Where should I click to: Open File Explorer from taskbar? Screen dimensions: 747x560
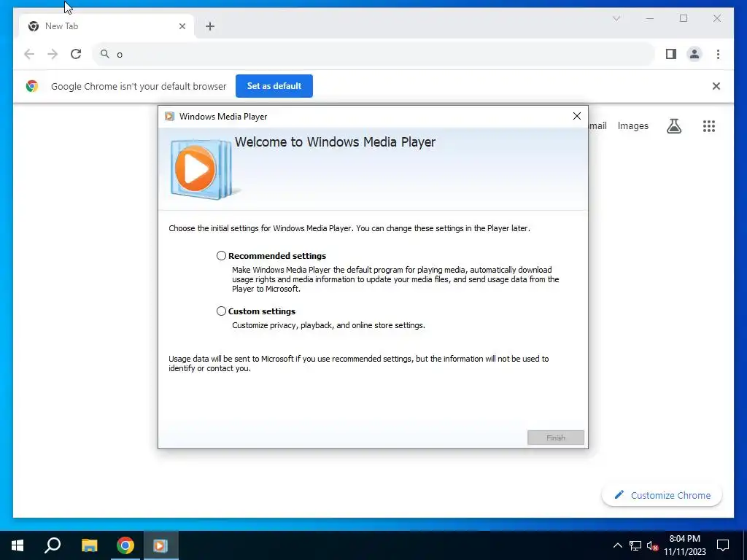pos(89,545)
